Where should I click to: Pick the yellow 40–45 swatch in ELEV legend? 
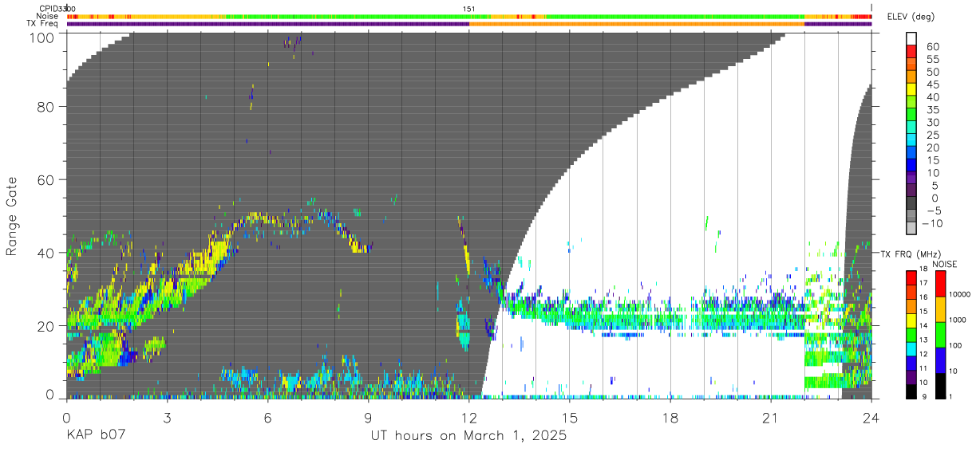pyautogui.click(x=912, y=90)
